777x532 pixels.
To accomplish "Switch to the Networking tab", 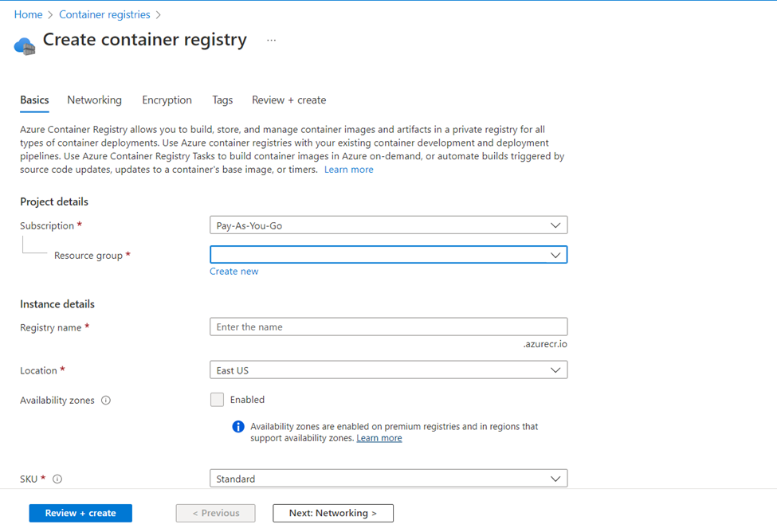I will click(94, 100).
